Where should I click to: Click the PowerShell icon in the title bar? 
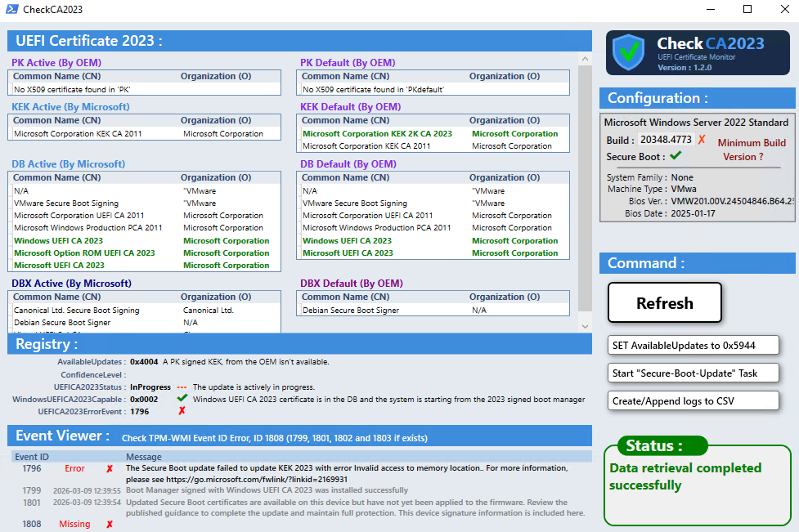[x=11, y=9]
